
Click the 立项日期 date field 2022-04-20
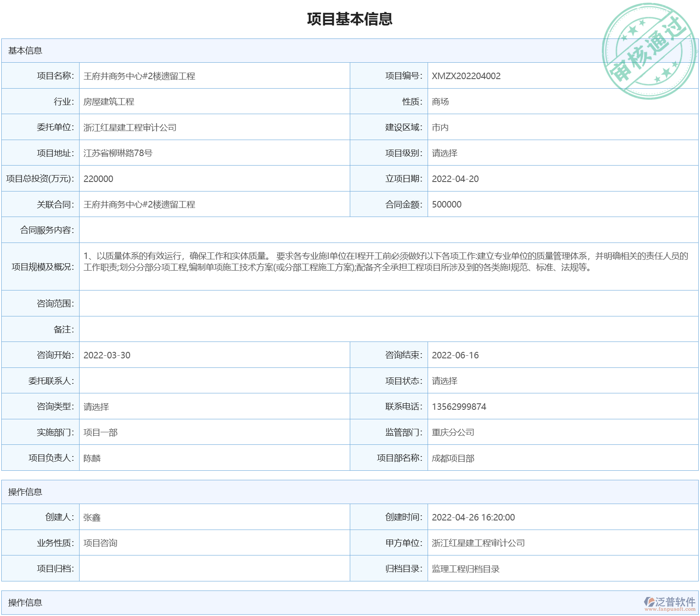(x=455, y=179)
